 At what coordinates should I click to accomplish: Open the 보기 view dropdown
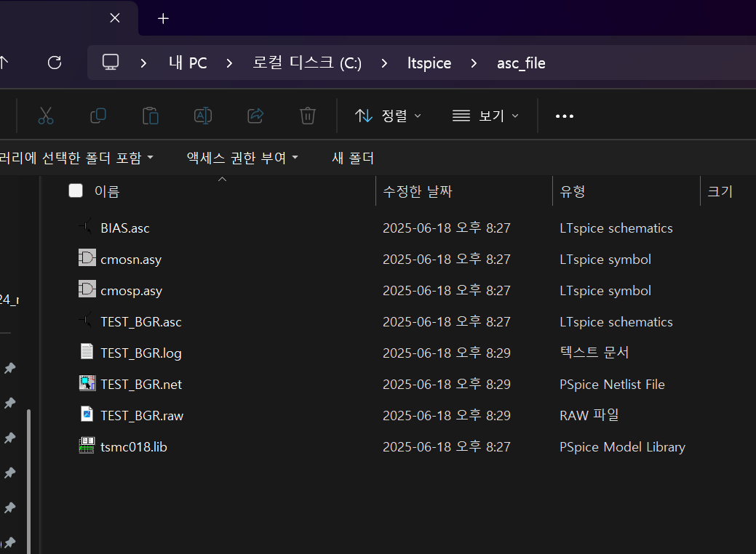point(485,116)
